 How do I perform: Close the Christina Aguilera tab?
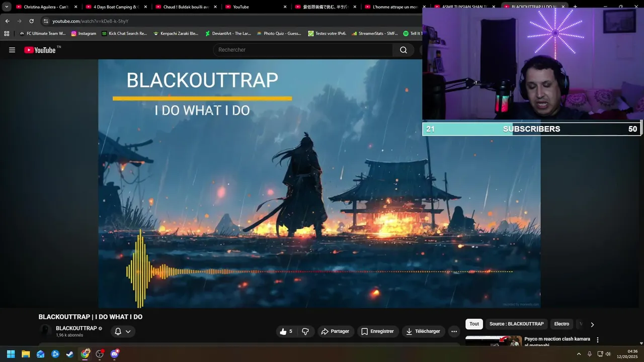[75, 7]
